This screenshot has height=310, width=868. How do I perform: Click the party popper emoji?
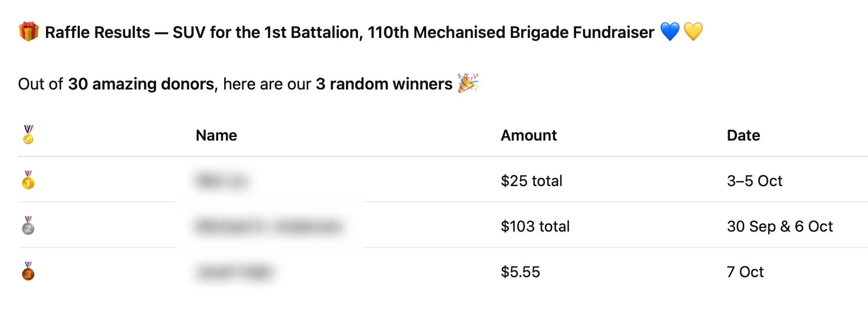(x=468, y=83)
